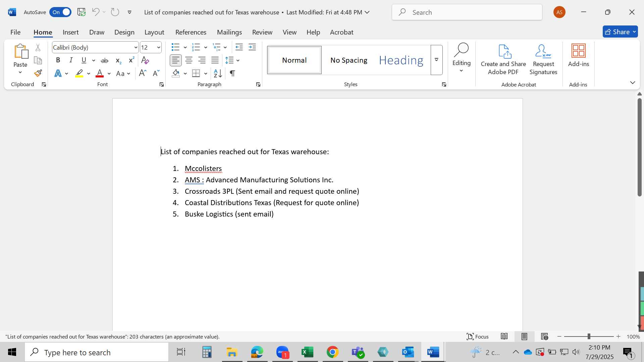Click the Focus mode button

[478, 337]
